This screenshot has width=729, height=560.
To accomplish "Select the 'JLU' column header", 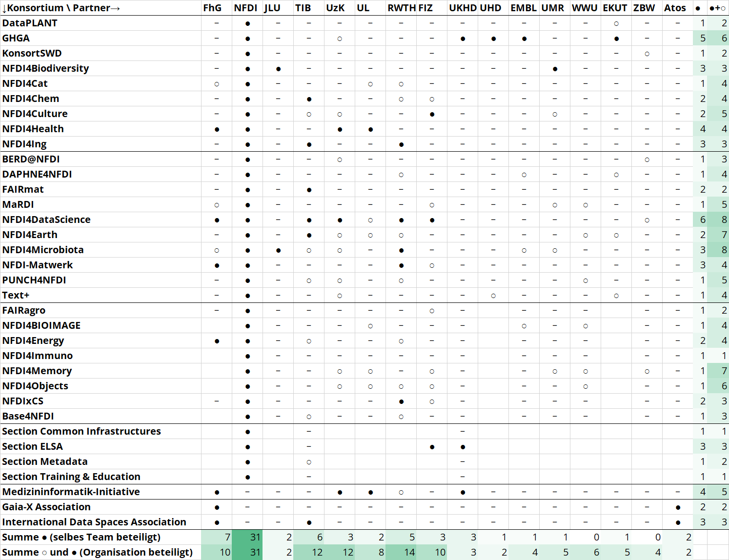I will point(272,8).
